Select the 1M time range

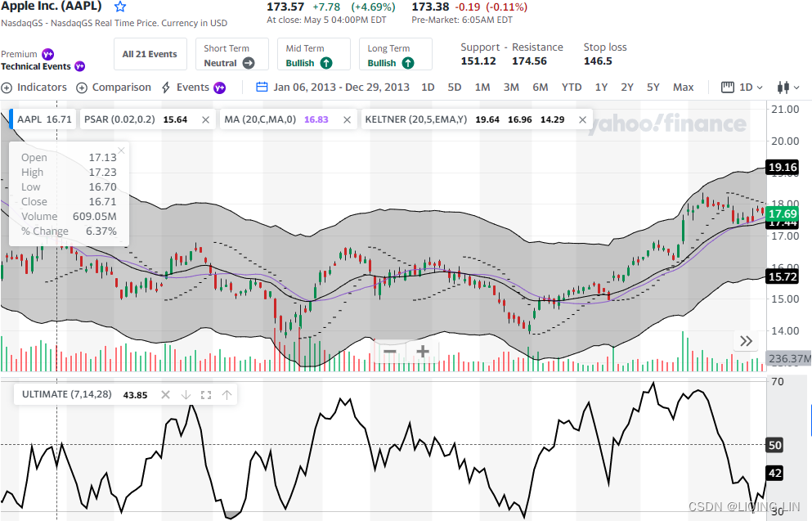482,87
